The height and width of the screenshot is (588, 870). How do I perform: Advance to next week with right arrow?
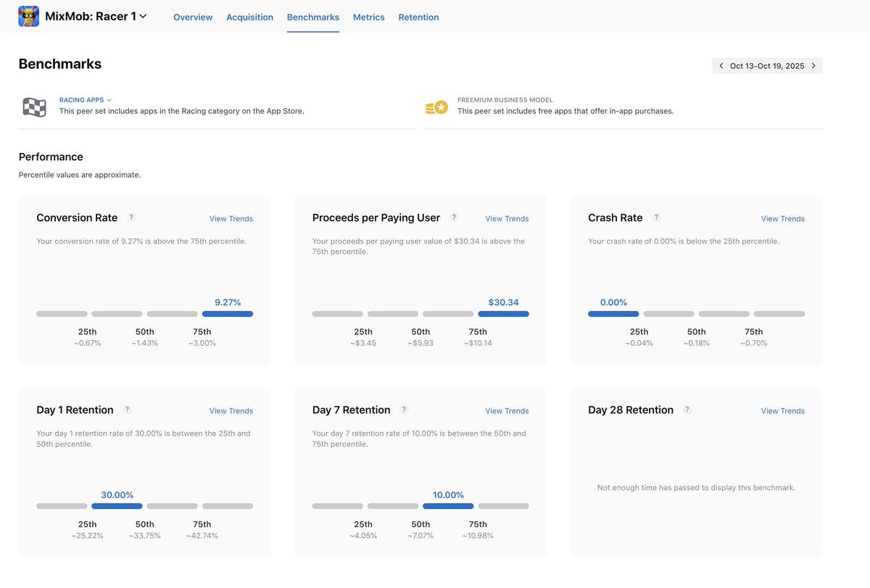coord(813,66)
